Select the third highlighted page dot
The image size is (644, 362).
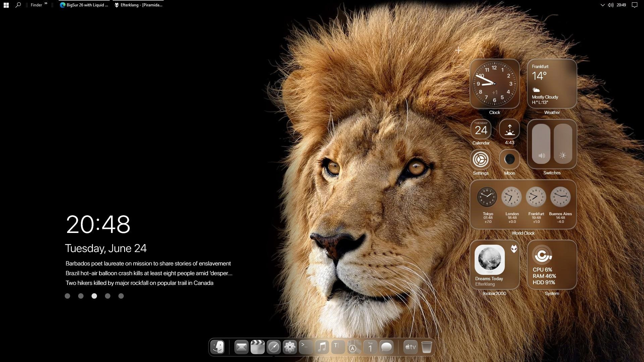click(94, 296)
